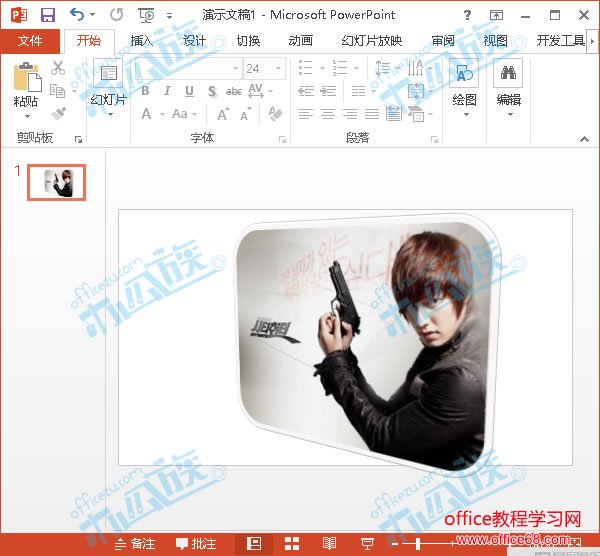The image size is (600, 556).
Task: Click the Clear All Formatting icon
Action: point(275,114)
